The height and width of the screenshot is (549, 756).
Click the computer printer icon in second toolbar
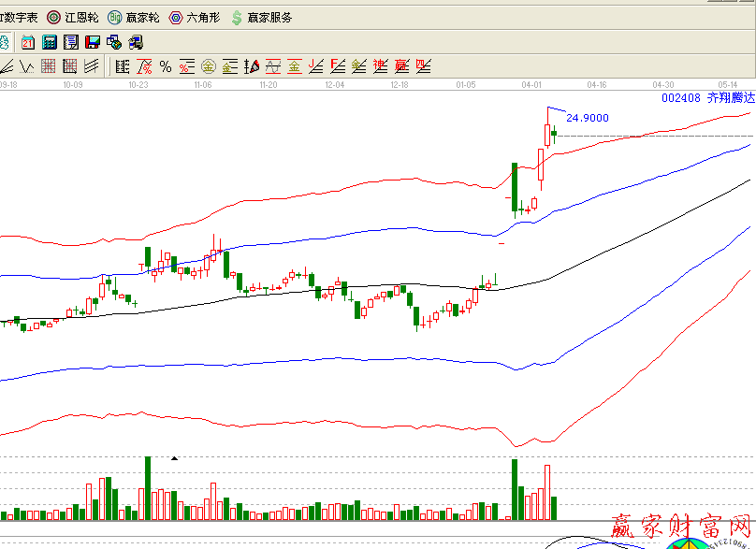point(136,42)
